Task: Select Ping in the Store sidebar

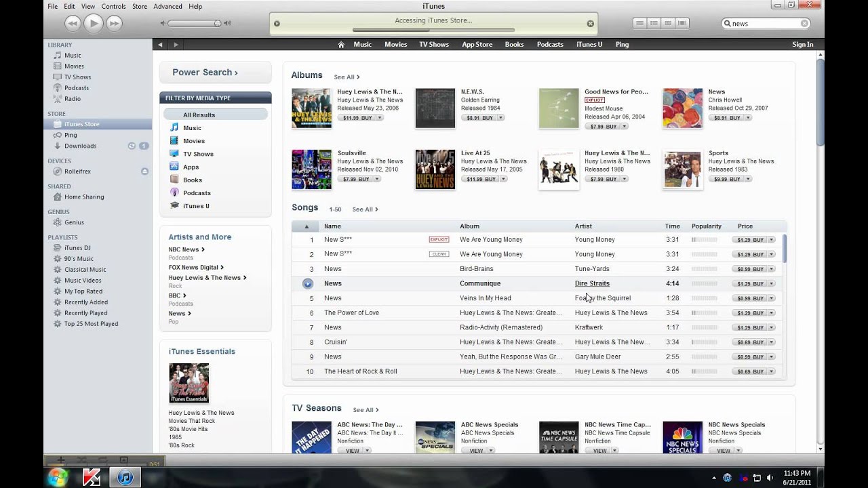Action: 71,135
